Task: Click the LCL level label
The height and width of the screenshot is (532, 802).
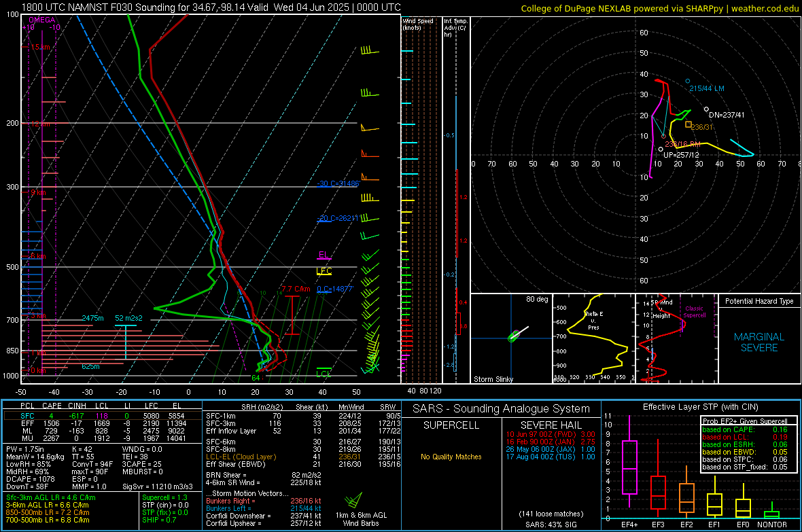Action: pos(324,374)
